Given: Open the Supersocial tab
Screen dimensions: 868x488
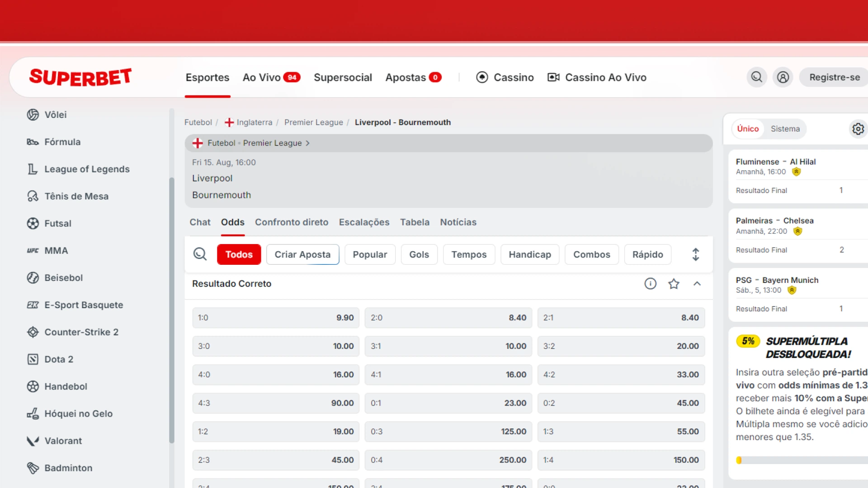Looking at the screenshot, I should (x=343, y=77).
